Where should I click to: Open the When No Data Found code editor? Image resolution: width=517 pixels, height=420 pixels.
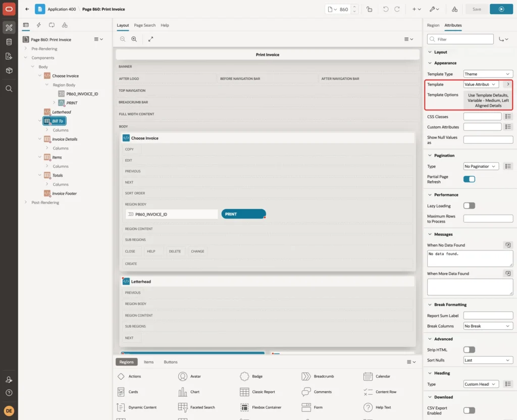tap(508, 245)
